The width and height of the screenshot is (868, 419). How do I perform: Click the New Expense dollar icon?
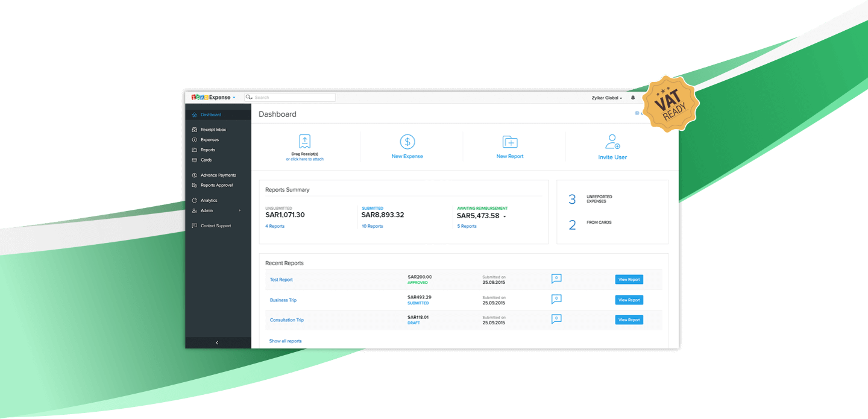coord(407,142)
